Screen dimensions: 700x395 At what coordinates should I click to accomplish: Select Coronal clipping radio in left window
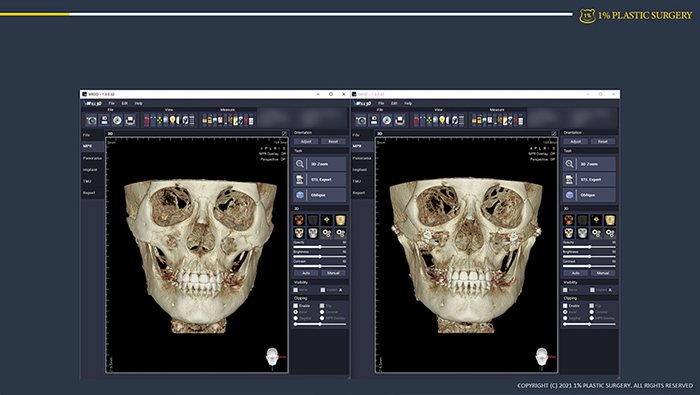coord(322,312)
